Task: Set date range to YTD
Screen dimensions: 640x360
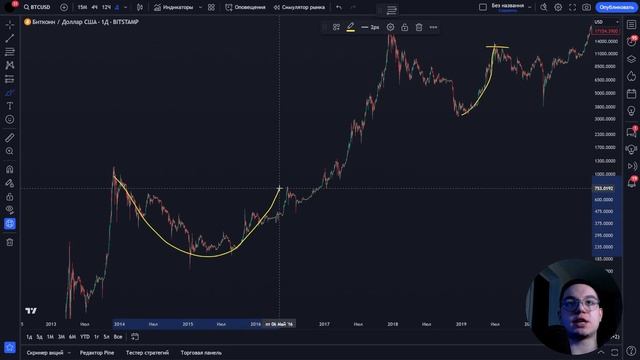Action: [84, 337]
